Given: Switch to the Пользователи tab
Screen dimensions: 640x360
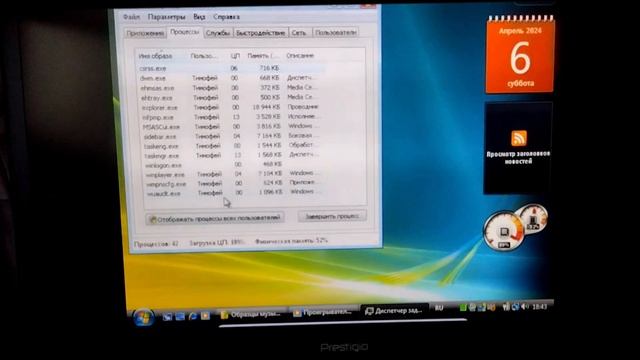Looking at the screenshot, I should coord(336,32).
